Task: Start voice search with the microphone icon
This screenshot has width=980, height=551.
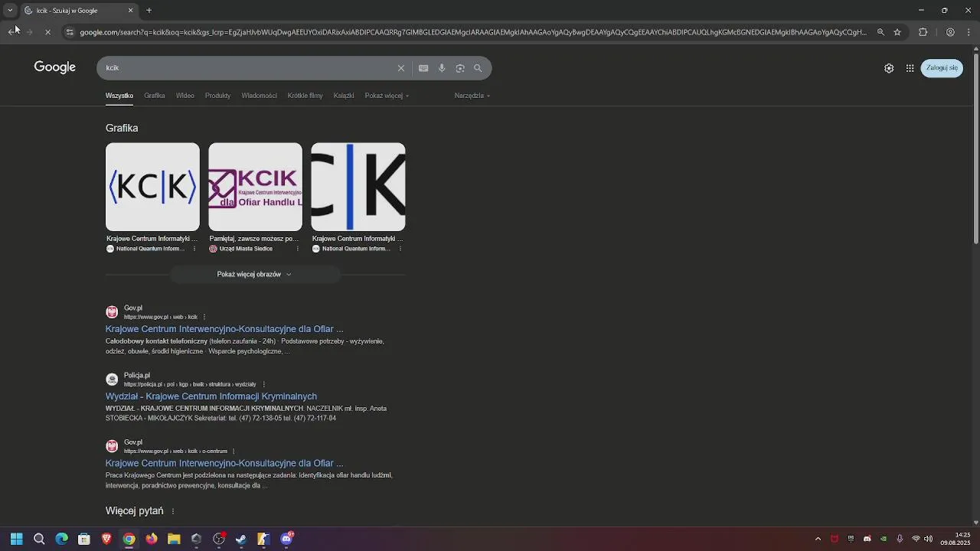Action: pyautogui.click(x=442, y=68)
